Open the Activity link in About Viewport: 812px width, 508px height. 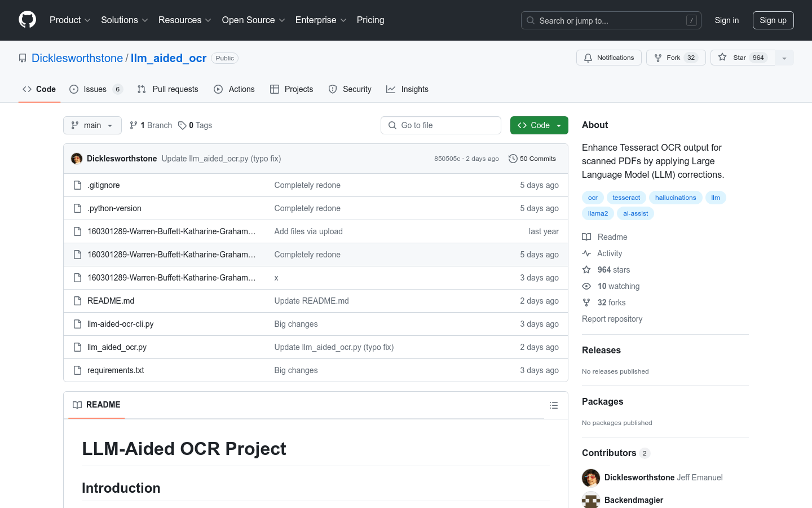point(602,253)
